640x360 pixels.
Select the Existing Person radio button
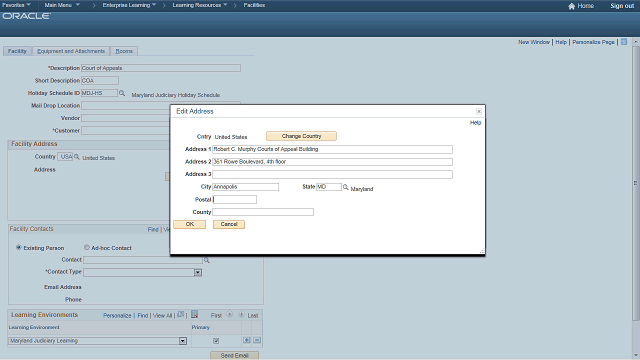tap(19, 247)
